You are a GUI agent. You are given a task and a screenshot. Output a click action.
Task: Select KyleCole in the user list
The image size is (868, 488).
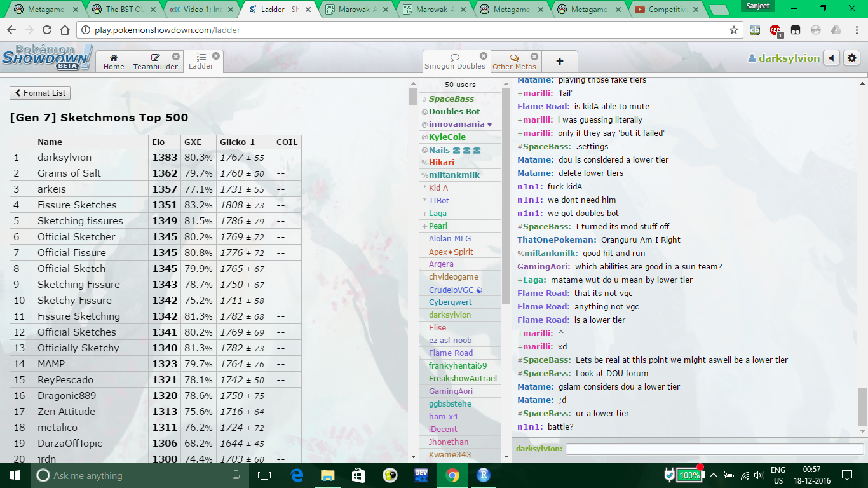point(447,137)
